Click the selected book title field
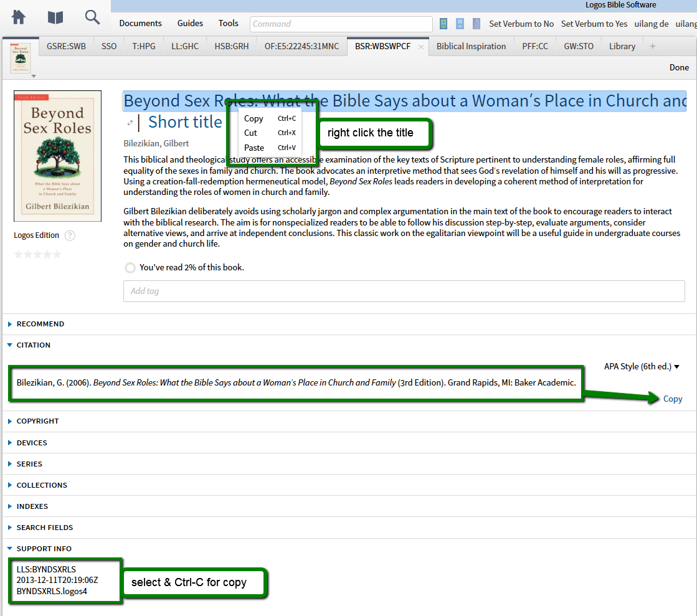This screenshot has width=697, height=616. 404,101
